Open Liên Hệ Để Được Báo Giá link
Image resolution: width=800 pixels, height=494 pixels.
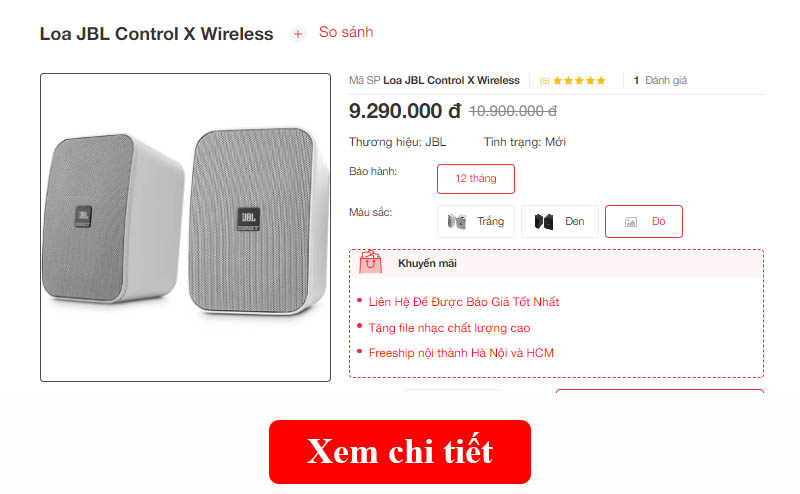pyautogui.click(x=464, y=302)
